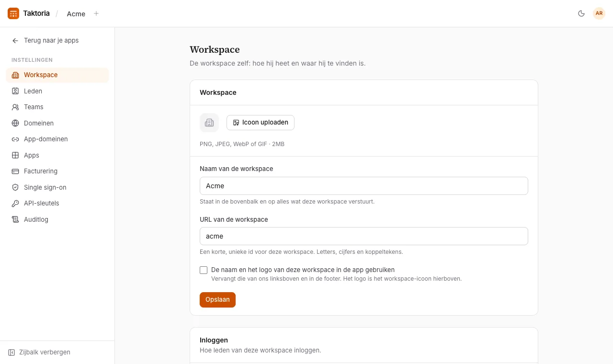Click the workspace icon placeholder thumbnail

tap(209, 123)
